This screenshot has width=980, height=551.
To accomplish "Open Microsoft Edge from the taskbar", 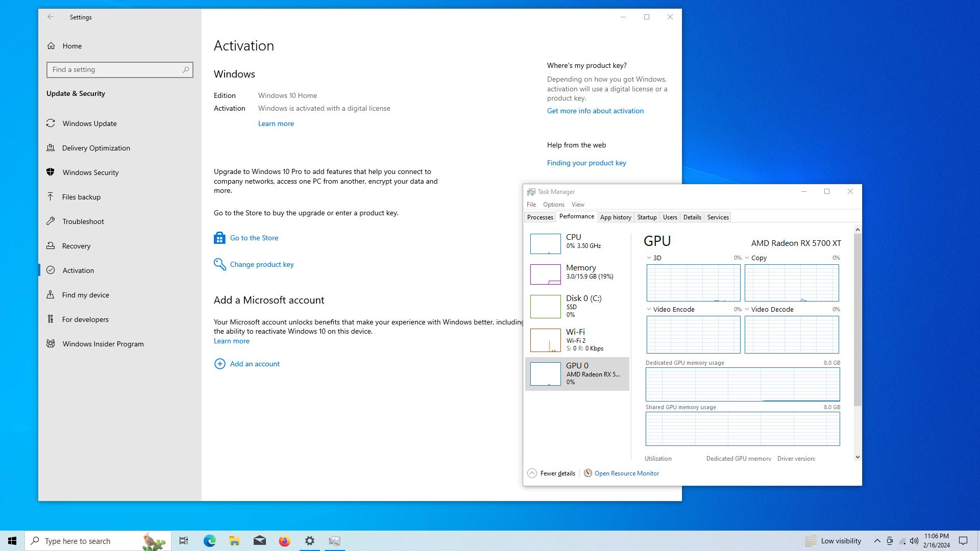I will point(210,541).
